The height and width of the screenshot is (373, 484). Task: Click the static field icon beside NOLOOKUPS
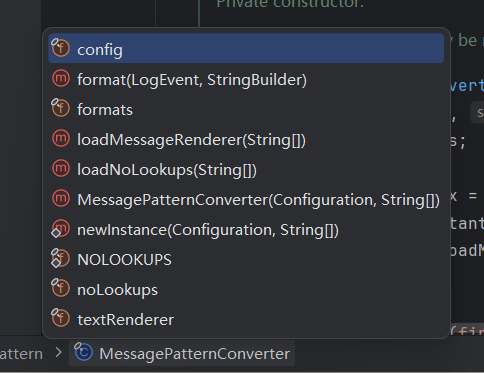tap(60, 258)
